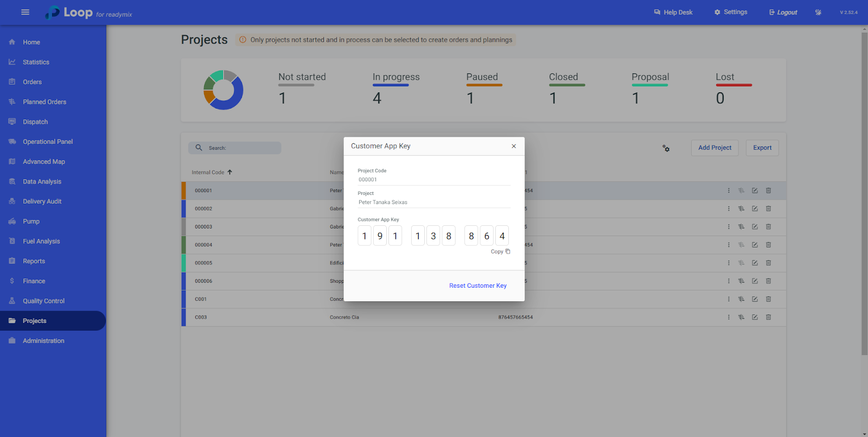Go to Dispatch in the sidebar
The height and width of the screenshot is (437, 868).
pyautogui.click(x=35, y=122)
